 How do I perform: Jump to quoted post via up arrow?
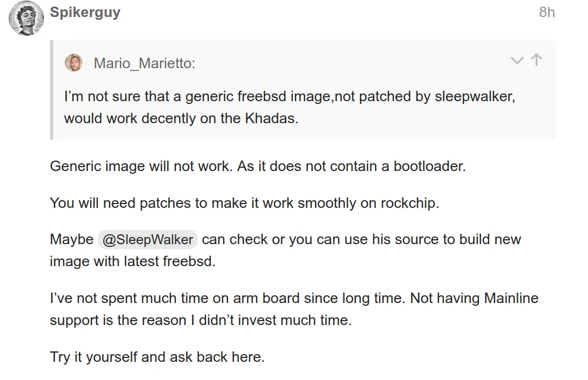(x=536, y=60)
